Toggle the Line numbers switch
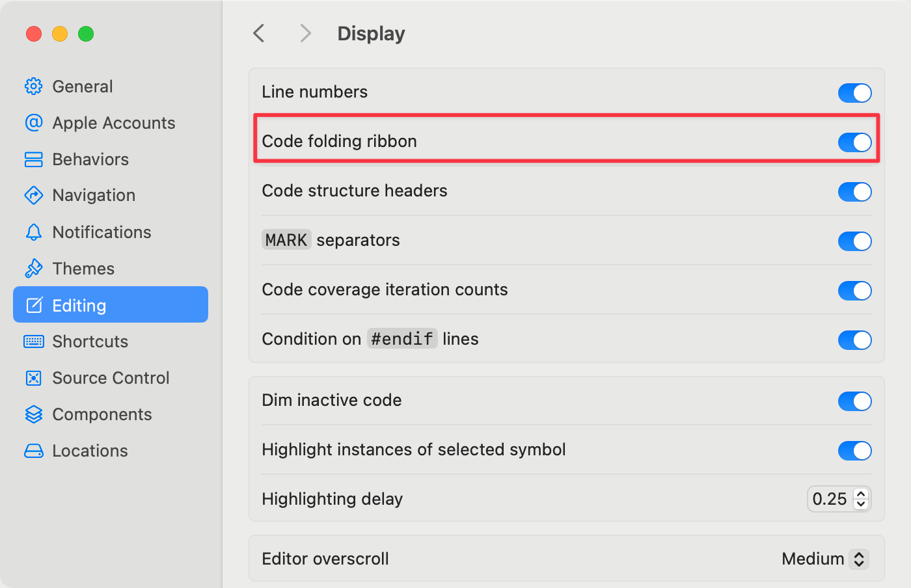911x588 pixels. [854, 93]
